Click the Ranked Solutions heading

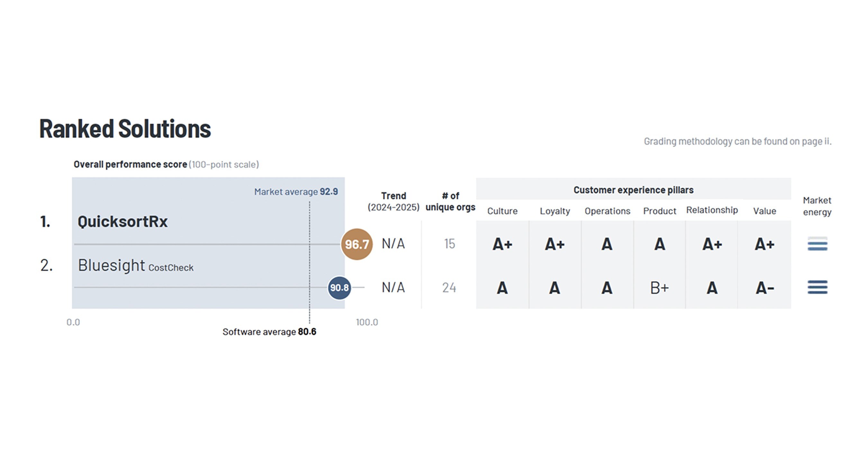(x=125, y=128)
